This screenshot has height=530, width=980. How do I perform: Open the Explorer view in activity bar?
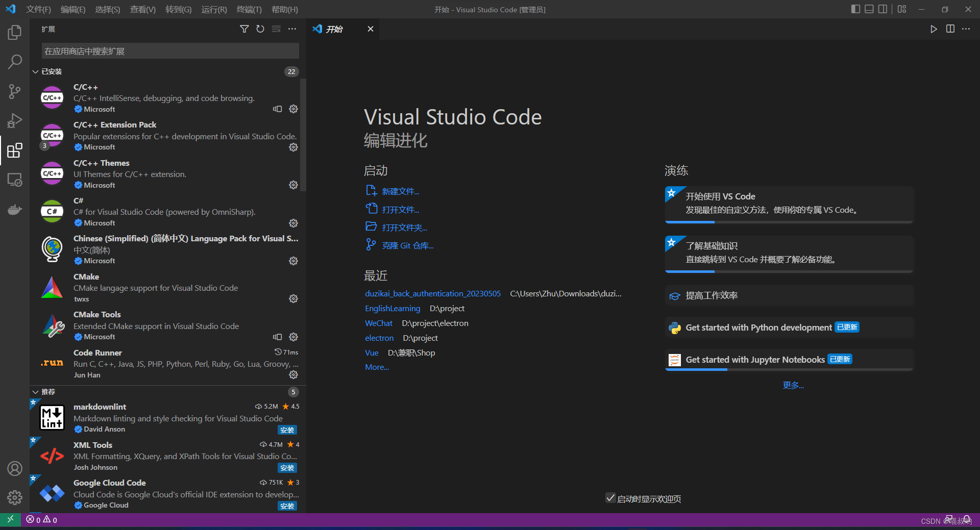(15, 33)
